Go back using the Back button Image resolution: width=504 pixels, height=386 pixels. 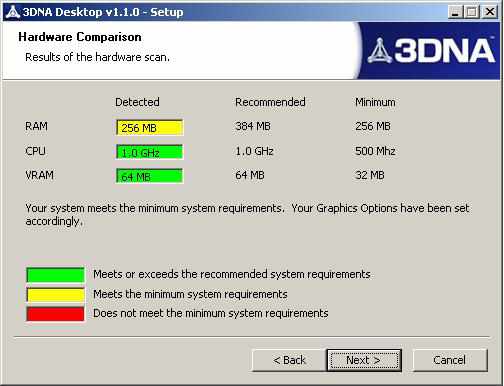[x=289, y=360]
